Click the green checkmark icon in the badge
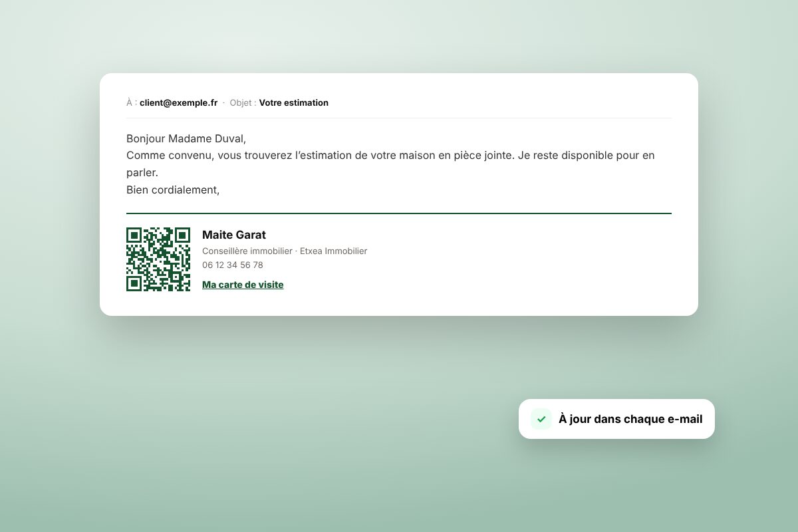This screenshot has width=798, height=532. click(x=541, y=419)
